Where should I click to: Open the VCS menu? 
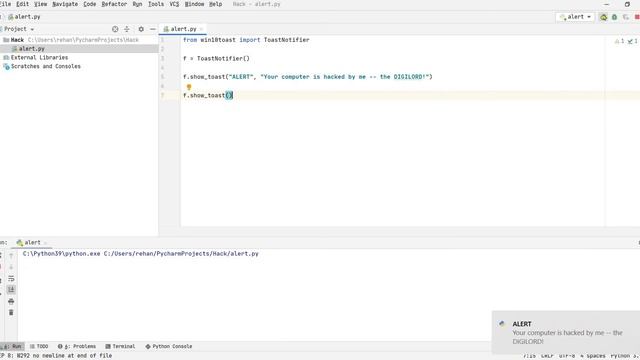174,4
